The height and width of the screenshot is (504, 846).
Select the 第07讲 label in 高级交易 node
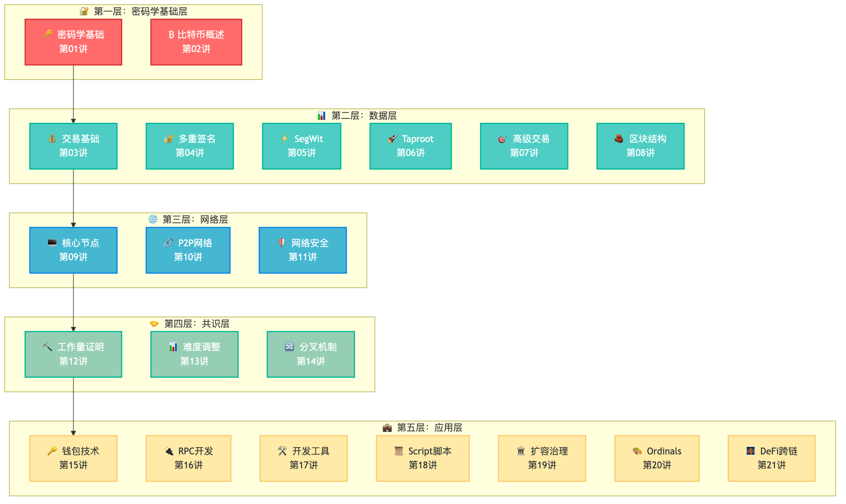tap(524, 152)
